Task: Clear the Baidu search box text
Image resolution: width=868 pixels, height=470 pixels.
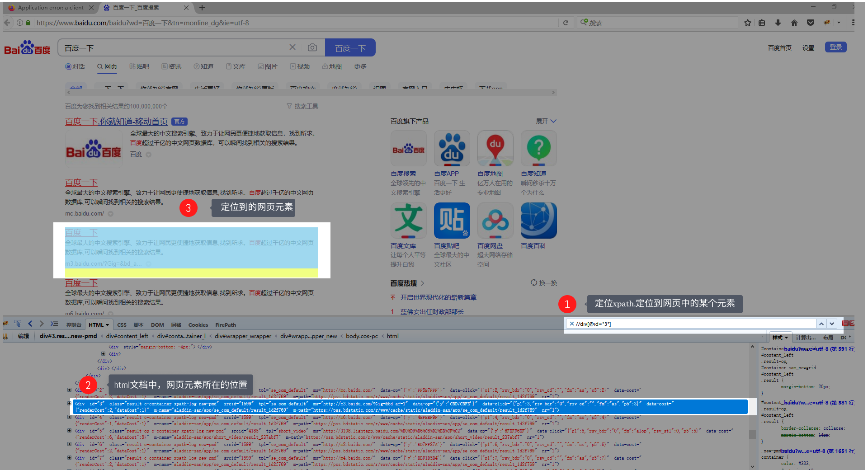Action: (x=292, y=47)
